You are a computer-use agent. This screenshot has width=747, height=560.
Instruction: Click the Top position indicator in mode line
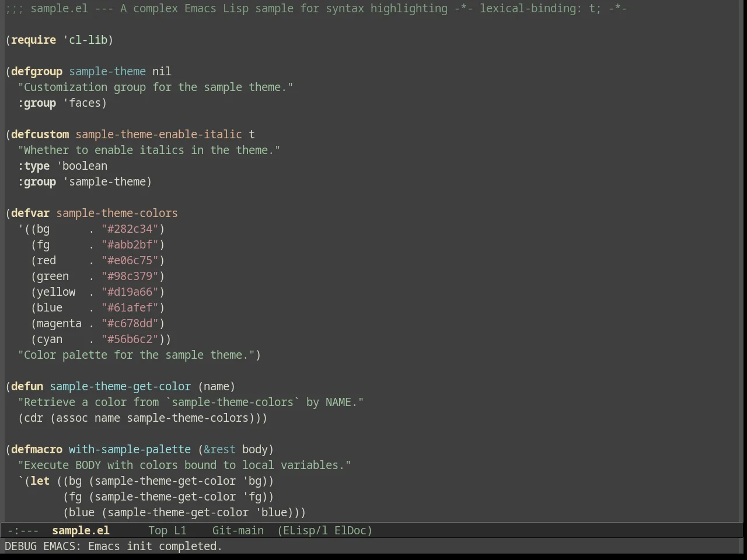pos(158,530)
